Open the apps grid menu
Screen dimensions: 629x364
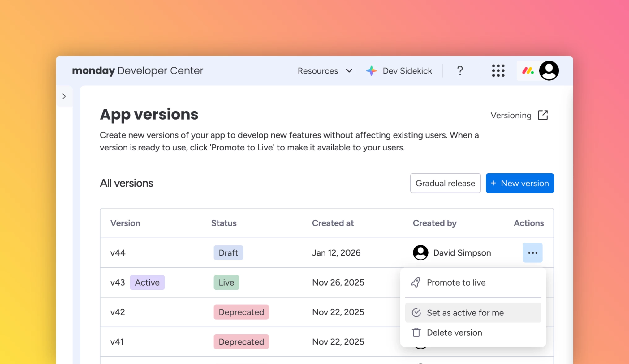pos(498,70)
